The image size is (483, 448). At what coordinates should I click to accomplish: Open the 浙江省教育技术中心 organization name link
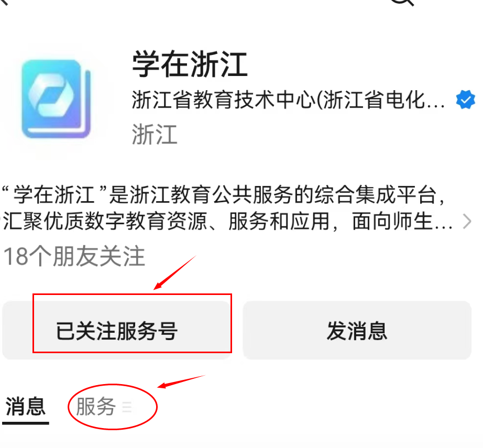[x=288, y=100]
